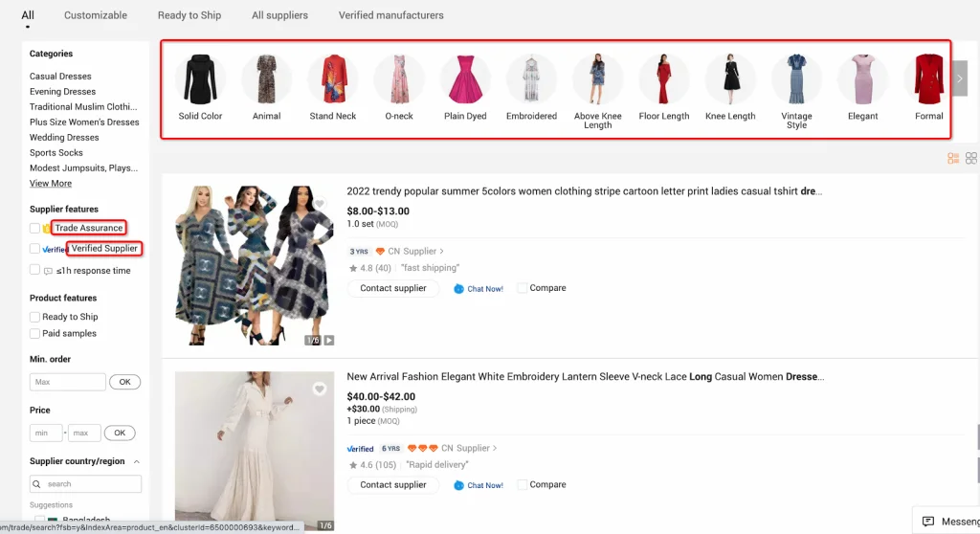Pick the Formal red dress category icon
The width and height of the screenshot is (980, 534).
point(928,79)
